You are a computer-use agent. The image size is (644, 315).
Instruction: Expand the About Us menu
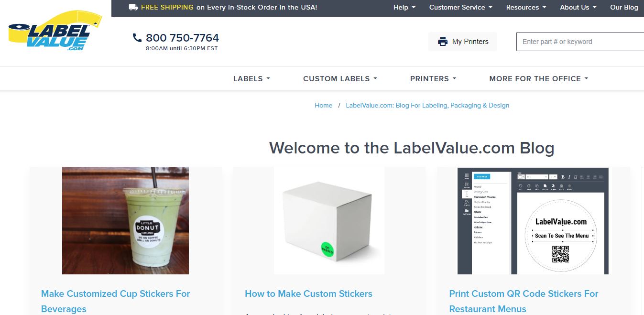click(578, 7)
